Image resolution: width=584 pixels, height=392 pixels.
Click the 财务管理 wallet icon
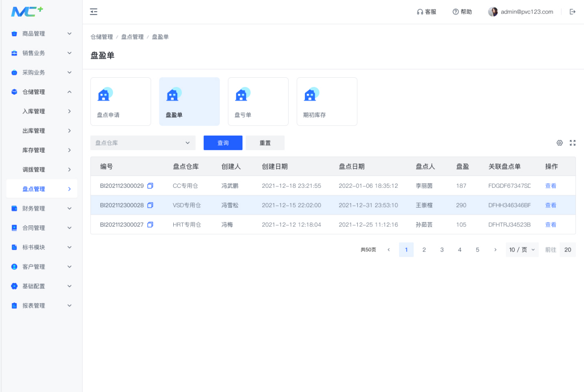click(x=14, y=208)
